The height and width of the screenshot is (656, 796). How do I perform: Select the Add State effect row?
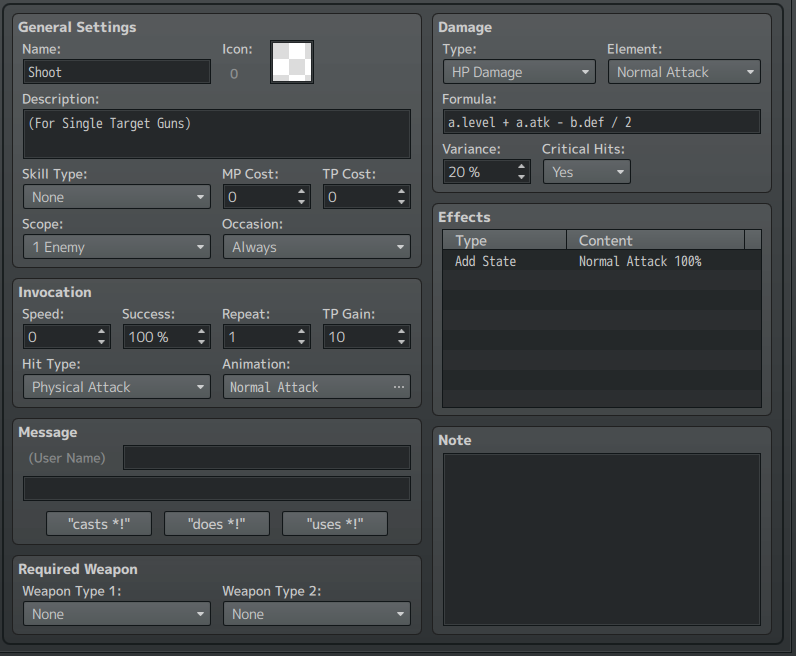click(x=600, y=261)
